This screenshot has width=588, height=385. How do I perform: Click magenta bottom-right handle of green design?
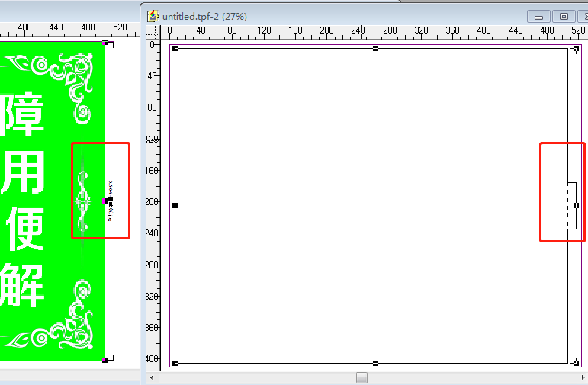[x=104, y=360]
